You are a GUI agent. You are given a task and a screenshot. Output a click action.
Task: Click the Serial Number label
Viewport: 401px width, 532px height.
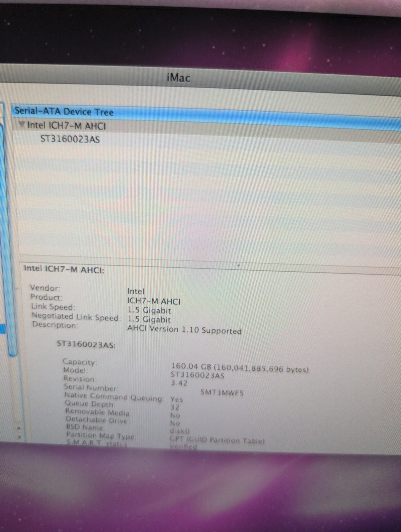pos(91,387)
